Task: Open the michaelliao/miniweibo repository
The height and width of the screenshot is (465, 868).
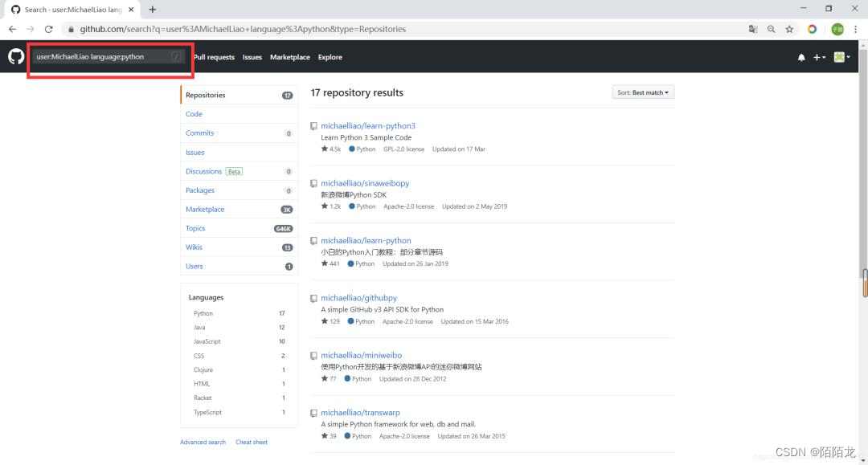Action: [x=362, y=356]
